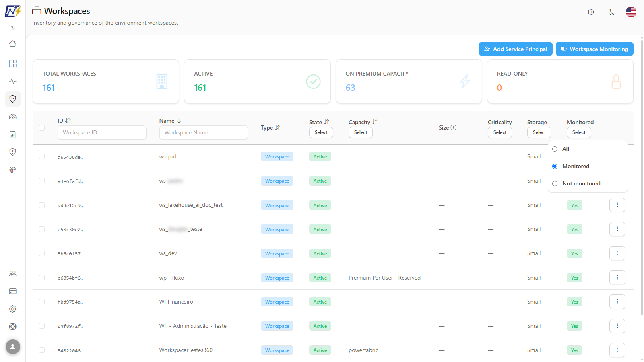Expand the sidebar with the double chevron
This screenshot has height=362, width=644.
click(x=13, y=28)
